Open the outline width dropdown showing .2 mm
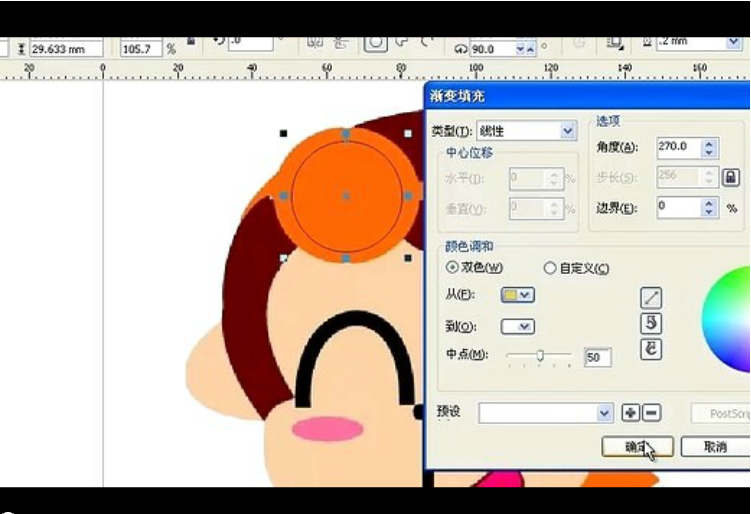Image resolution: width=751 pixels, height=514 pixels. click(733, 43)
